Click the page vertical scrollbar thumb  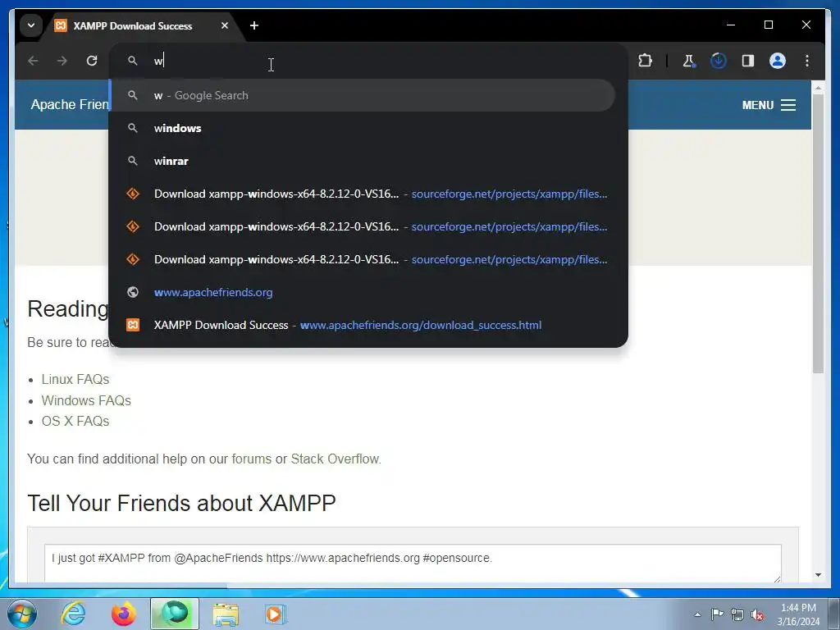(818, 233)
